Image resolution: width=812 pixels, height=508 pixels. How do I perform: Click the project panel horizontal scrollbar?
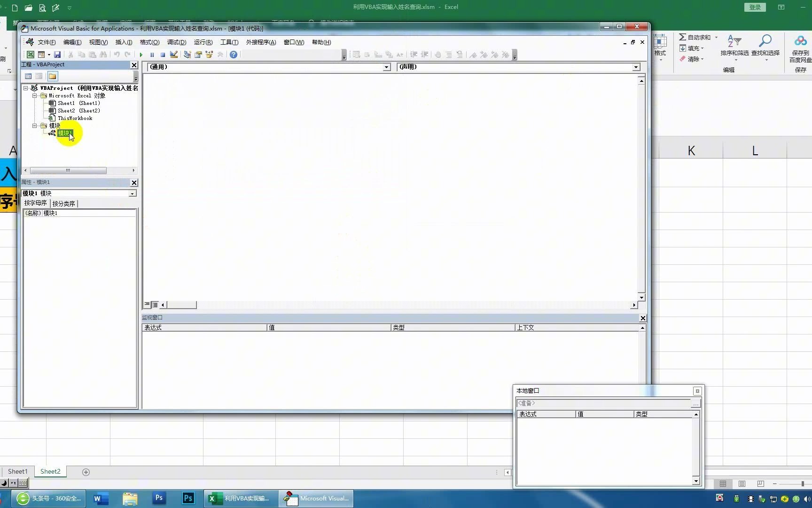68,170
